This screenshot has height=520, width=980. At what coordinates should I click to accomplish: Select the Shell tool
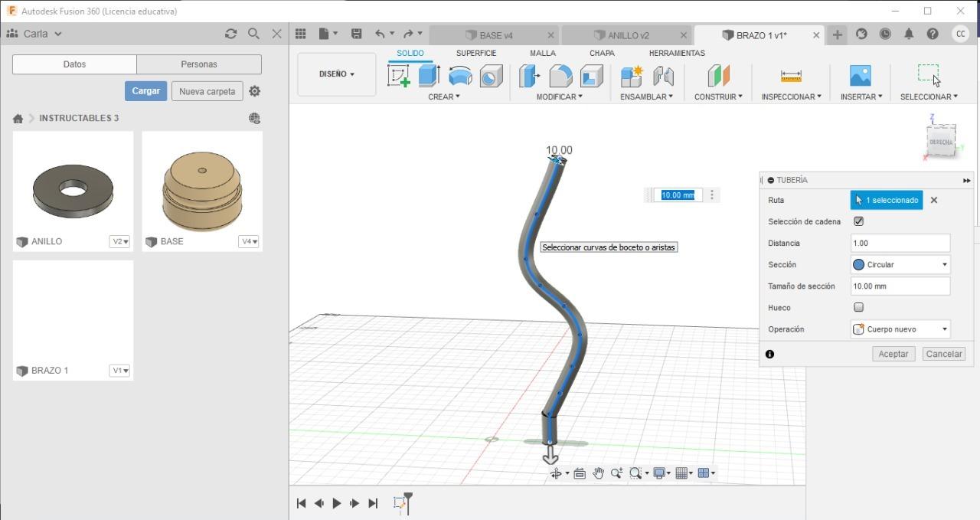591,76
